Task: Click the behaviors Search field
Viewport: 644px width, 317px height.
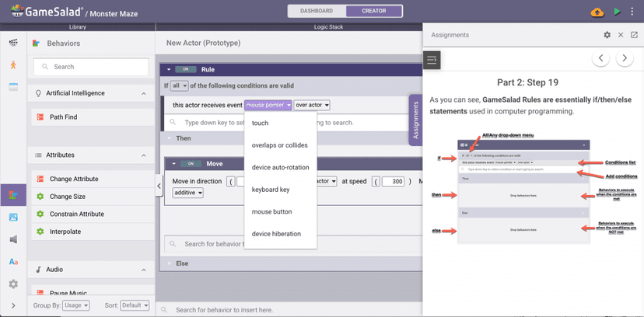Action: [91, 67]
